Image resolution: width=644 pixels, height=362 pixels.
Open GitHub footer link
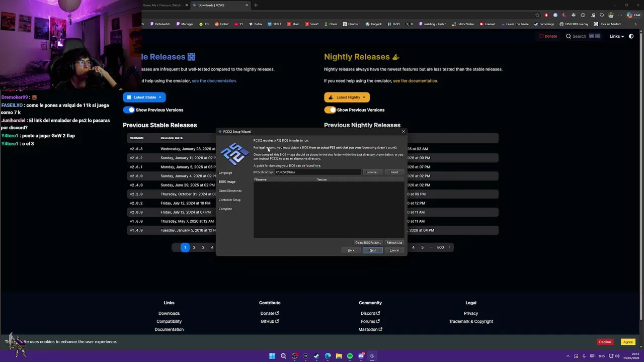(270, 321)
